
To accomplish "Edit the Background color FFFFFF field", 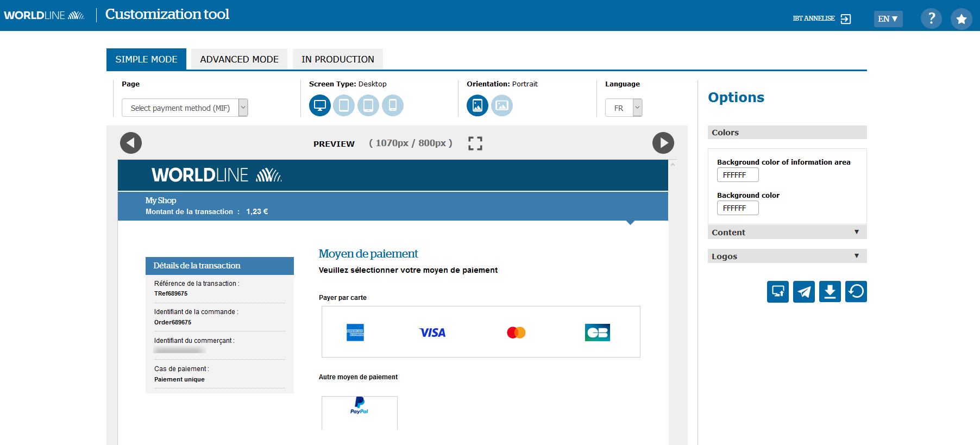I will click(x=738, y=208).
